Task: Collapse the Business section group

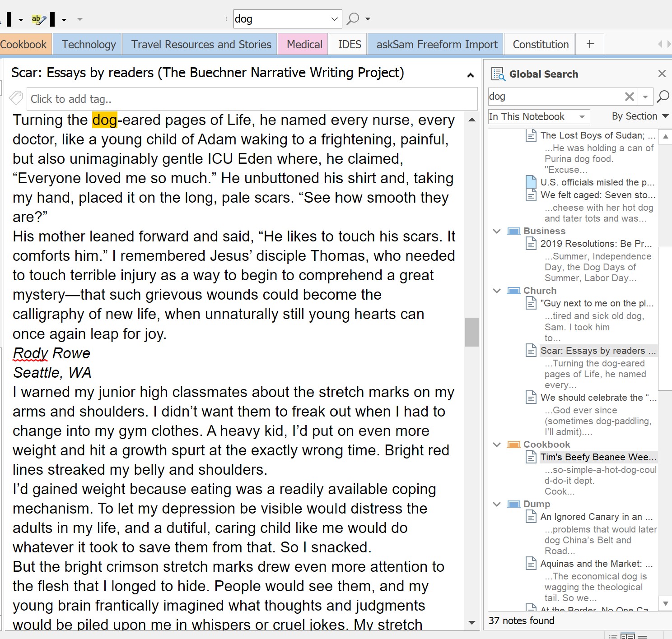Action: point(497,231)
